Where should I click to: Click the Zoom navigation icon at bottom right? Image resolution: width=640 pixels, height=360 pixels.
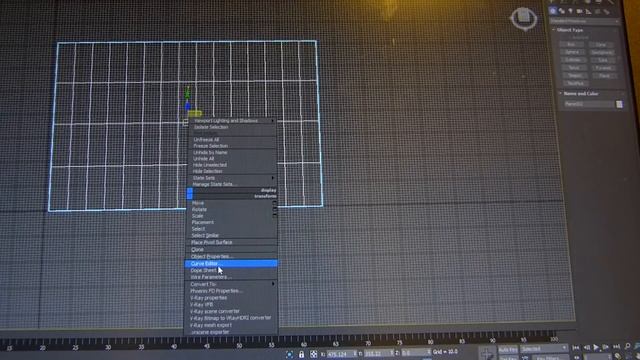tap(628, 347)
